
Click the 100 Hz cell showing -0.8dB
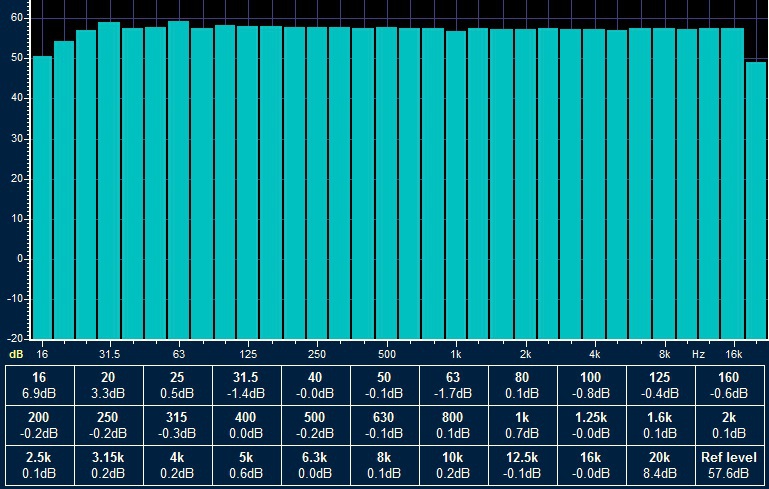[591, 385]
